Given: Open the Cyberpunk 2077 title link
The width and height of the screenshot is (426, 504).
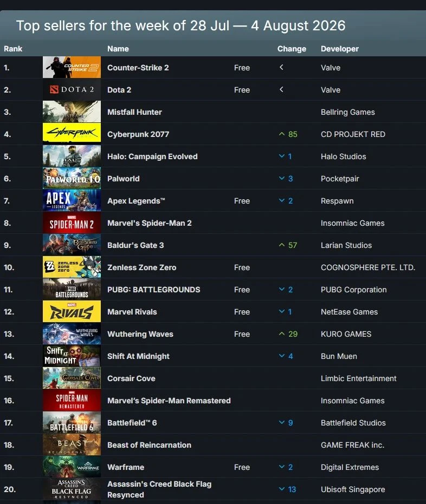Looking at the screenshot, I should tap(138, 134).
